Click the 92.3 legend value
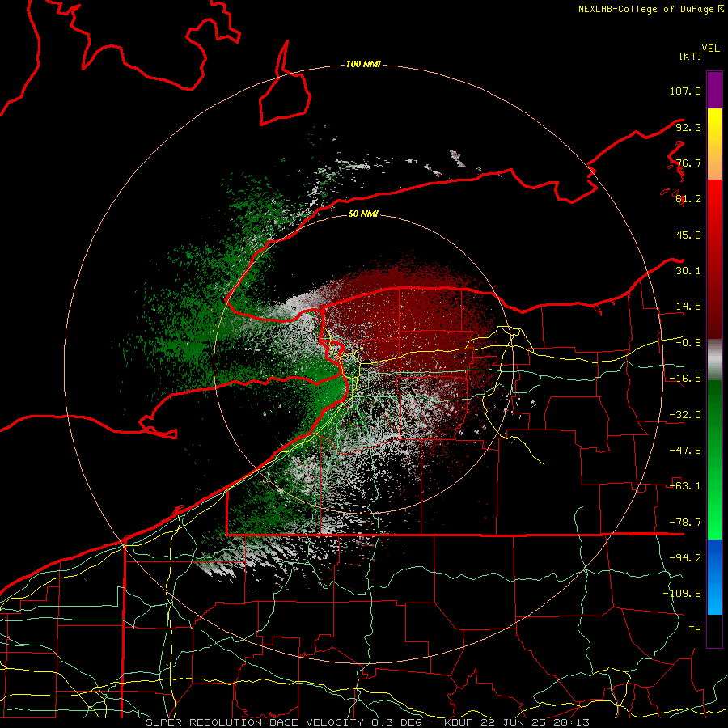The height and width of the screenshot is (728, 728). click(x=688, y=127)
